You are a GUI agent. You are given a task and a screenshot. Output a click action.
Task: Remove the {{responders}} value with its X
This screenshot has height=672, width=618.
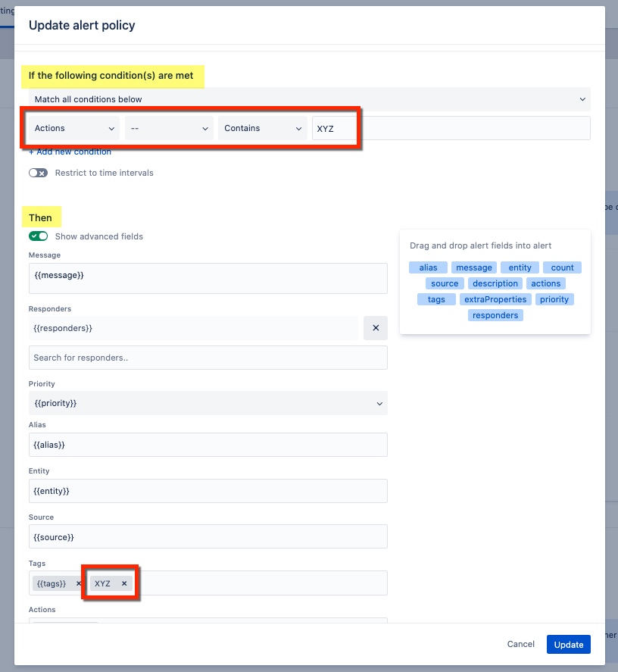[x=375, y=327]
